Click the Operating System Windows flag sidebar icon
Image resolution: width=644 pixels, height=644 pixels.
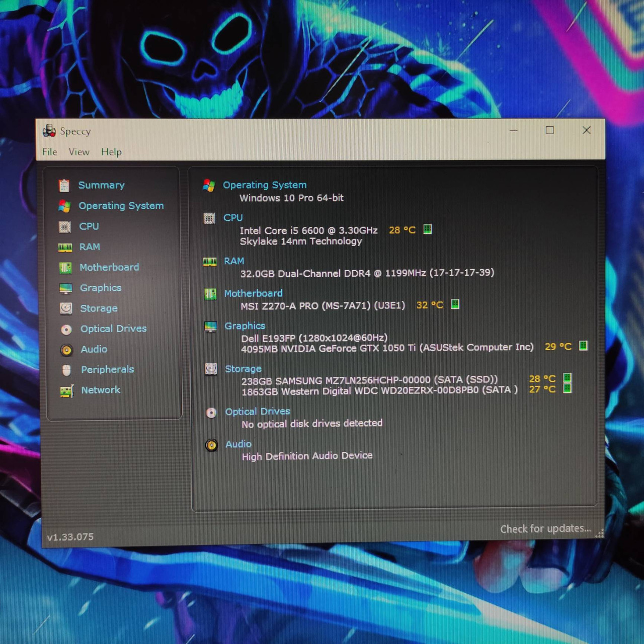(64, 206)
